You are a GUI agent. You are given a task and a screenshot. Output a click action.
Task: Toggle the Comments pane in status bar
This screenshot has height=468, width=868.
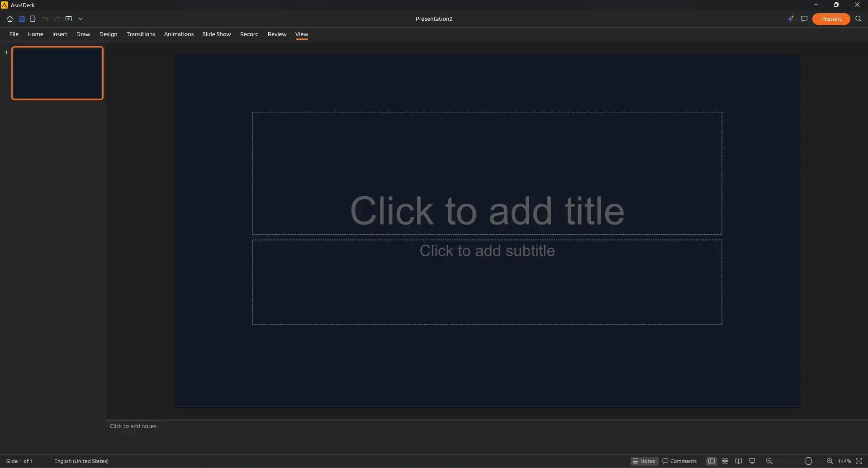tap(679, 461)
